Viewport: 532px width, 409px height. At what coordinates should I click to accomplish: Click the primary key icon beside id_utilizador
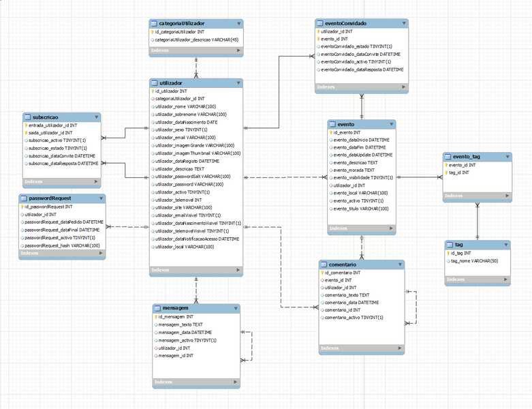point(153,91)
